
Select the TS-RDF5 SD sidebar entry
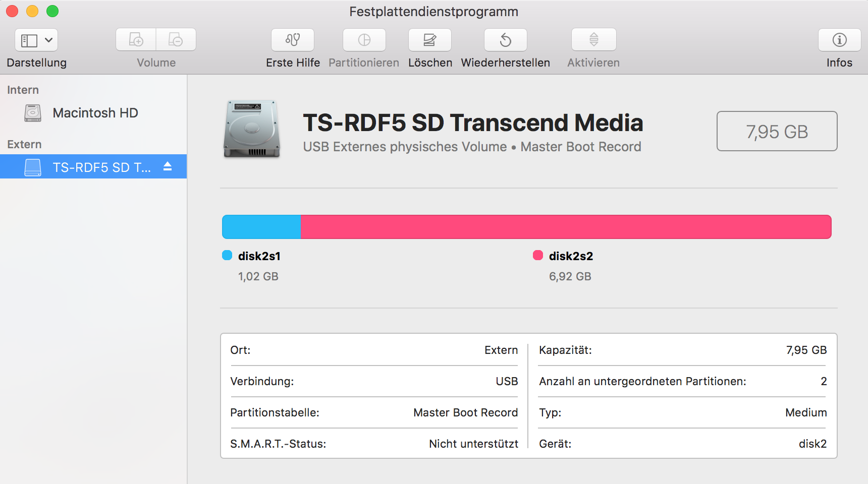(x=93, y=166)
